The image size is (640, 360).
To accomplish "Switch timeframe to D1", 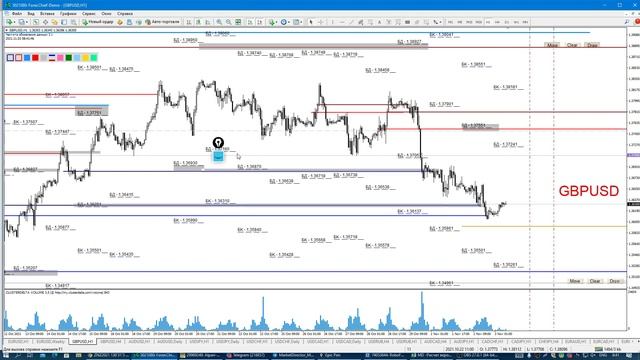I will point(507,22).
